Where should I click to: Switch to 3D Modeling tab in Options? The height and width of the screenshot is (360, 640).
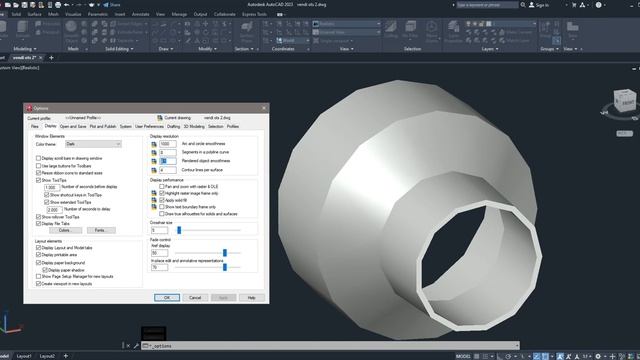[x=194, y=127]
